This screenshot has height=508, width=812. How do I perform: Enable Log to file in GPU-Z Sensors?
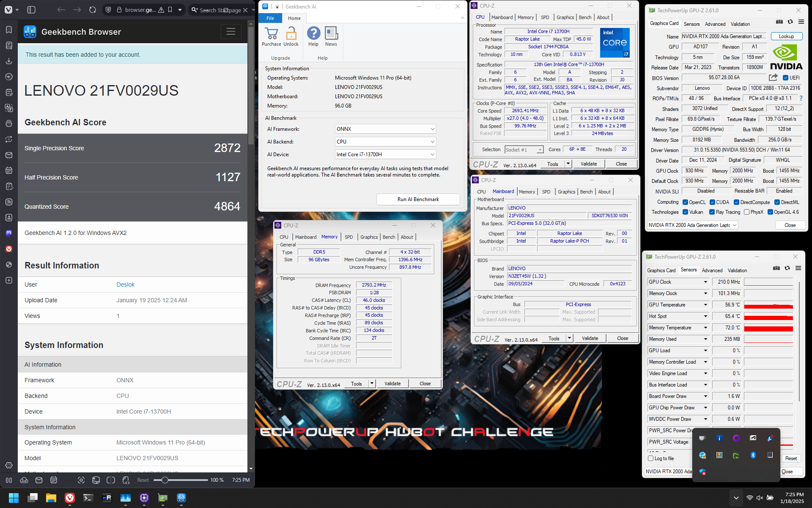[x=651, y=458]
